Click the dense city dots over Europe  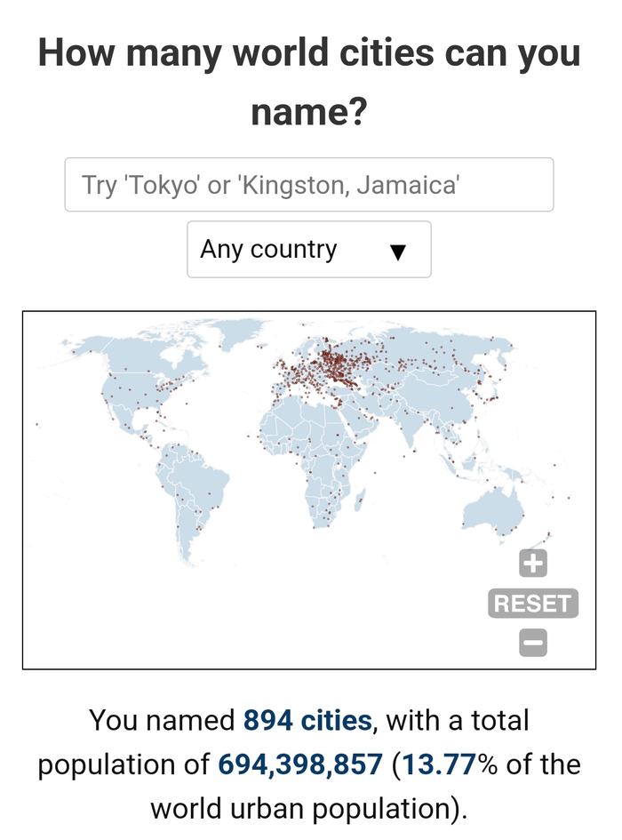(333, 366)
